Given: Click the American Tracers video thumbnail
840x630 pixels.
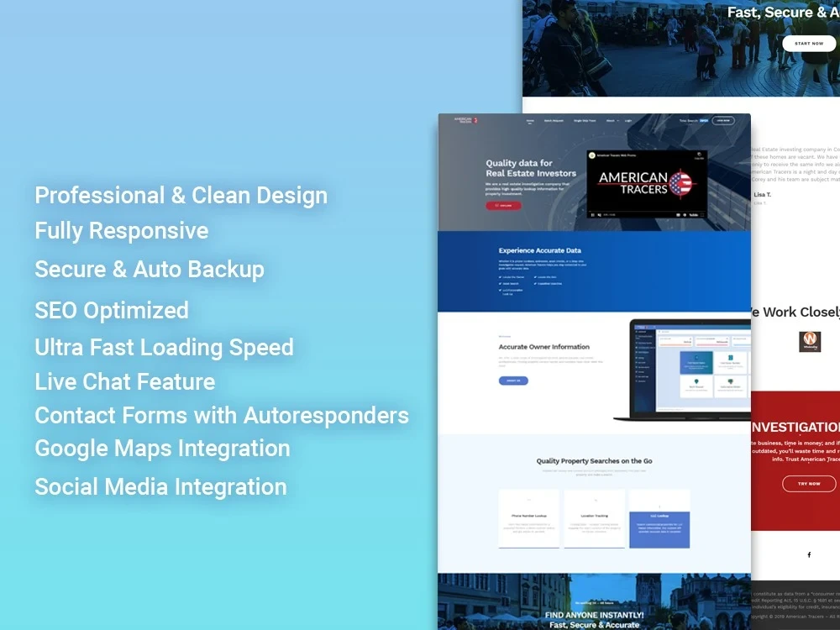Looking at the screenshot, I should 647,184.
